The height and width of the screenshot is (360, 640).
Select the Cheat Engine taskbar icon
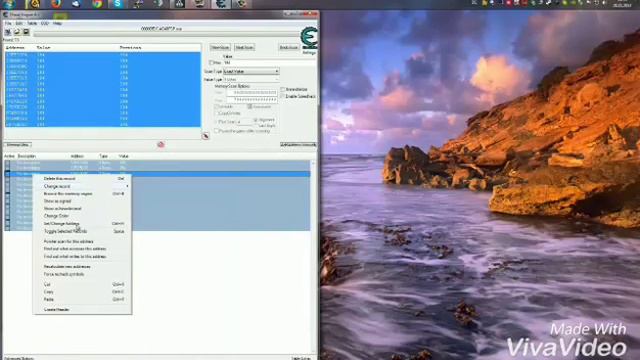(x=221, y=4)
